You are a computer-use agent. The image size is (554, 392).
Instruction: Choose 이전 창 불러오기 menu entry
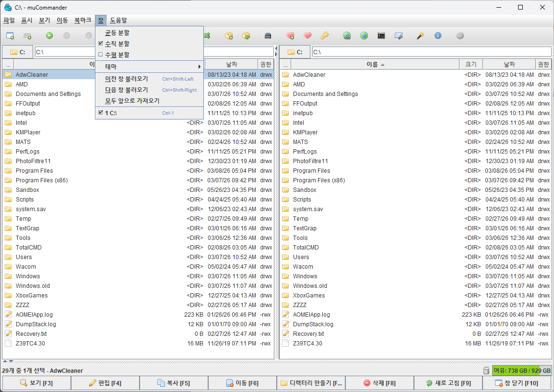click(150, 79)
